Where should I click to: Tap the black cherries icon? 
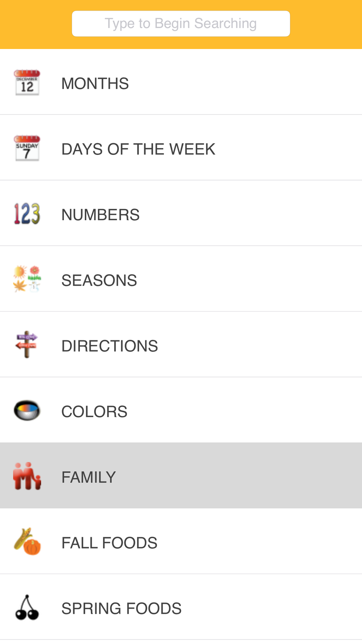[27, 608]
